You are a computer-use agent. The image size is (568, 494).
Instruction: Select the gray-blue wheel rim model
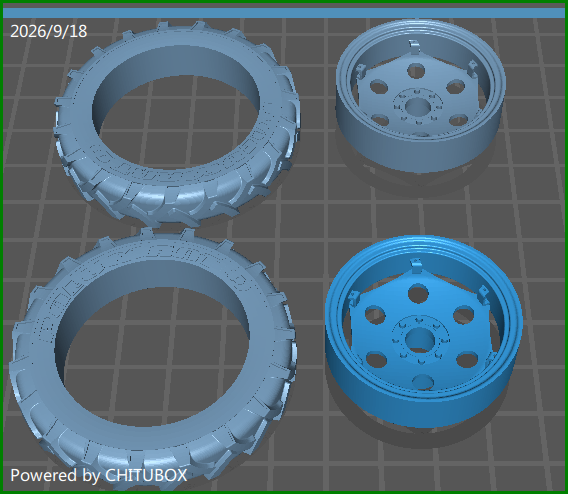coord(421,96)
